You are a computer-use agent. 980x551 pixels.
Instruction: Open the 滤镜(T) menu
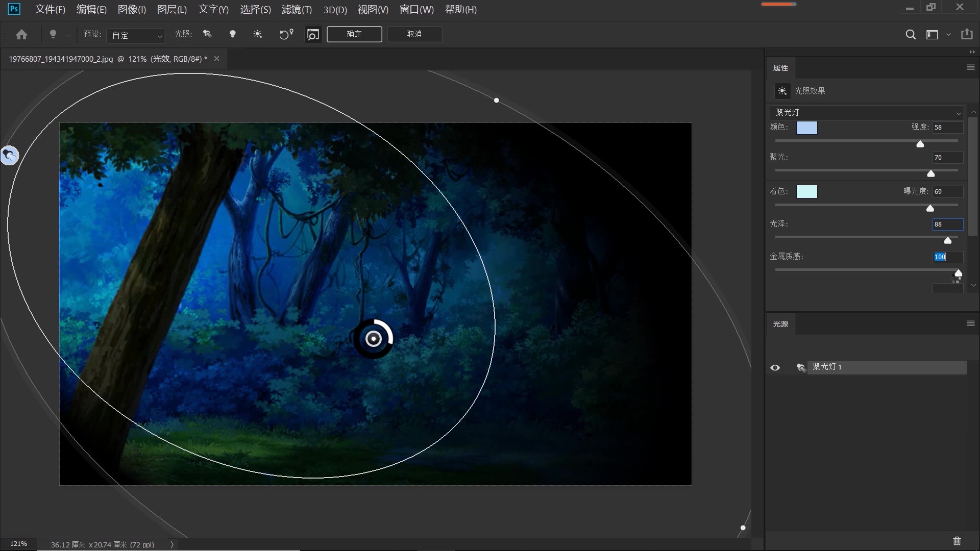[x=296, y=9]
